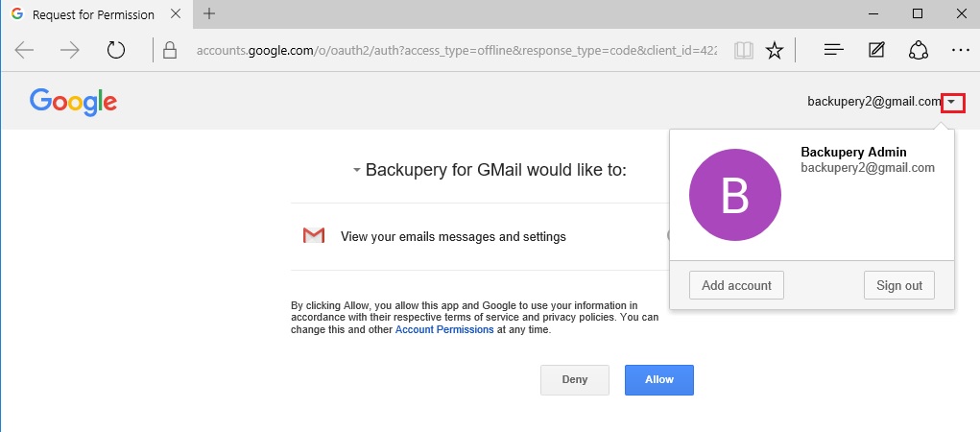
Task: Click the Sign out button
Action: [x=899, y=286]
